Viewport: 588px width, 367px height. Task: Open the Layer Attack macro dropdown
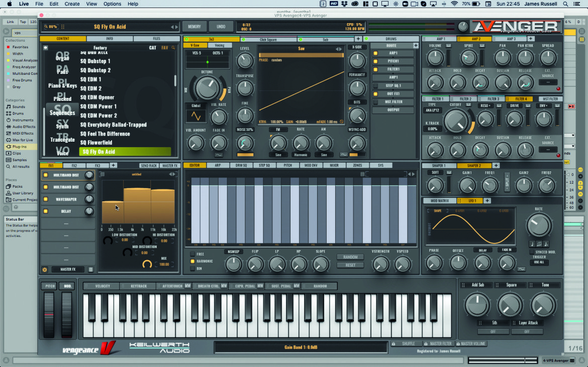pos(528,323)
